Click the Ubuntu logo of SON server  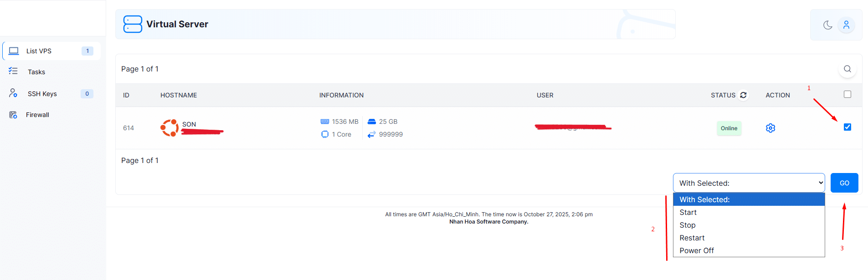tap(169, 128)
